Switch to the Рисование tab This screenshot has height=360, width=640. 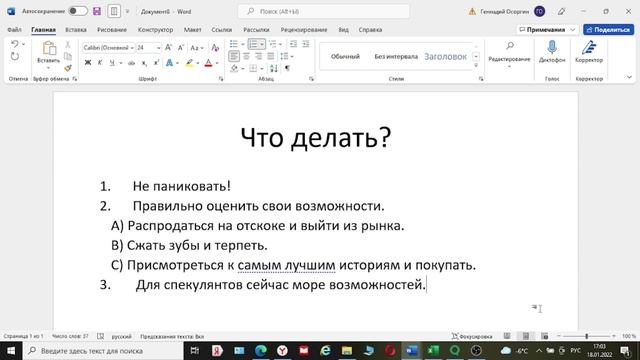112,29
